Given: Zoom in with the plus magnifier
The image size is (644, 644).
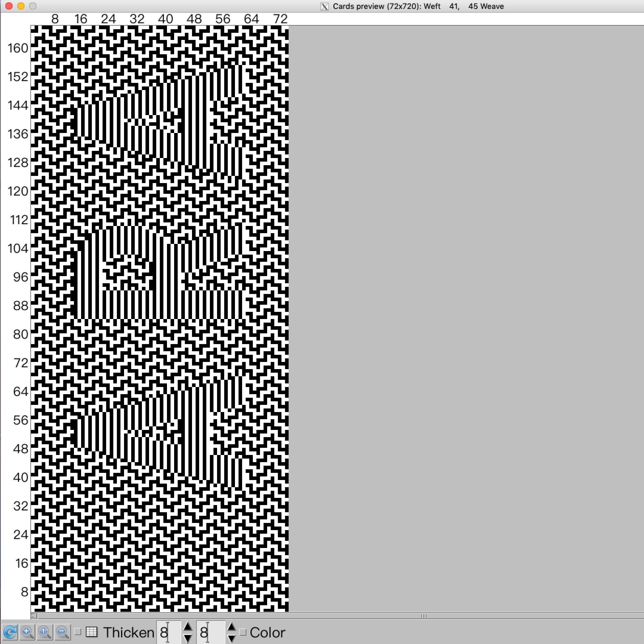Looking at the screenshot, I should coord(28,632).
